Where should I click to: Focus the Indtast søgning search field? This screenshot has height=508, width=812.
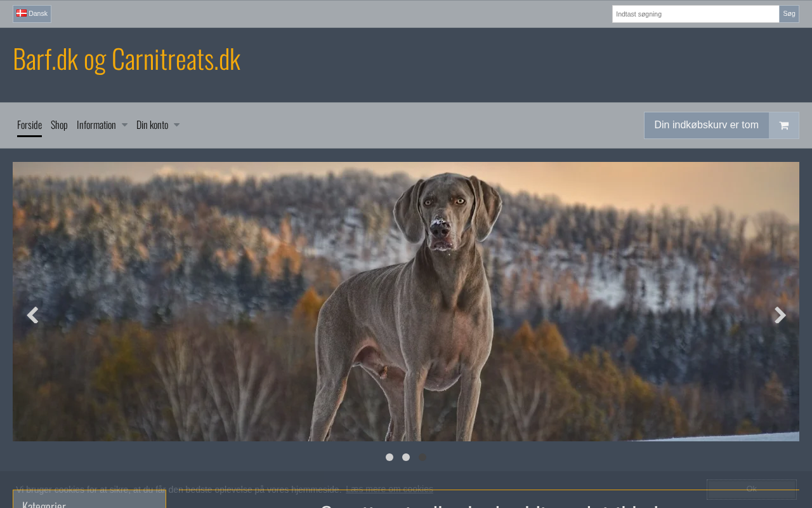(695, 14)
